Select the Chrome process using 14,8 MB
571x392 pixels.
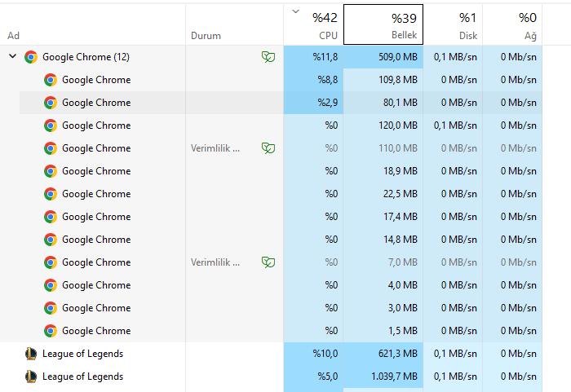pyautogui.click(x=96, y=240)
